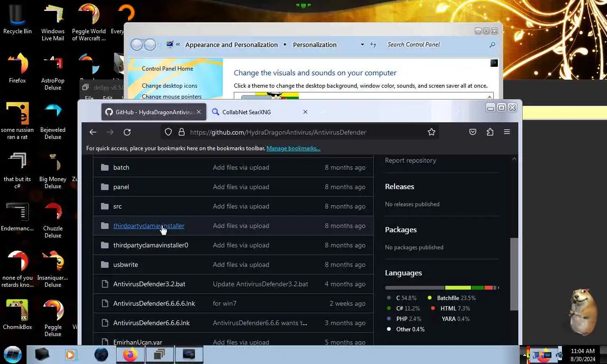This screenshot has height=364, width=607.
Task: Open the AntivirusDefender6.6.6.lnk file
Action: pos(151,323)
